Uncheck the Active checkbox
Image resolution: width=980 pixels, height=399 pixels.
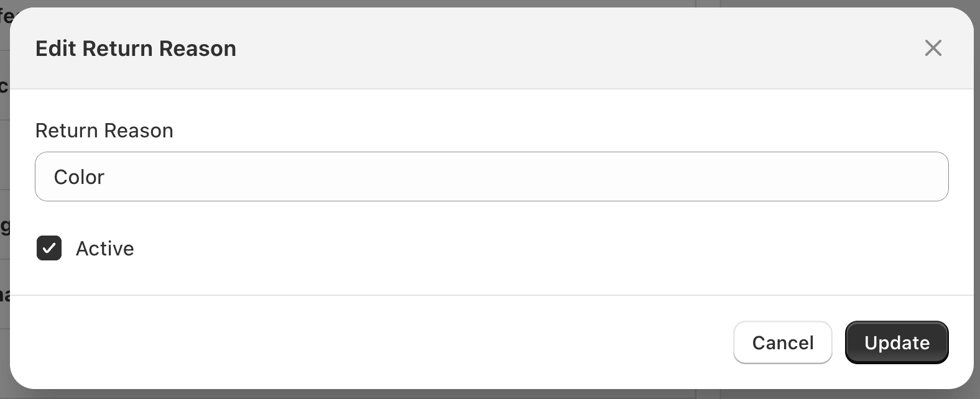click(49, 248)
